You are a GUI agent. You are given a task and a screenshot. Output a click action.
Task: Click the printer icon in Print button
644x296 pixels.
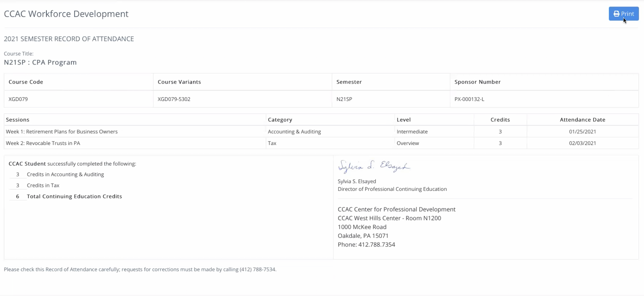coord(616,14)
